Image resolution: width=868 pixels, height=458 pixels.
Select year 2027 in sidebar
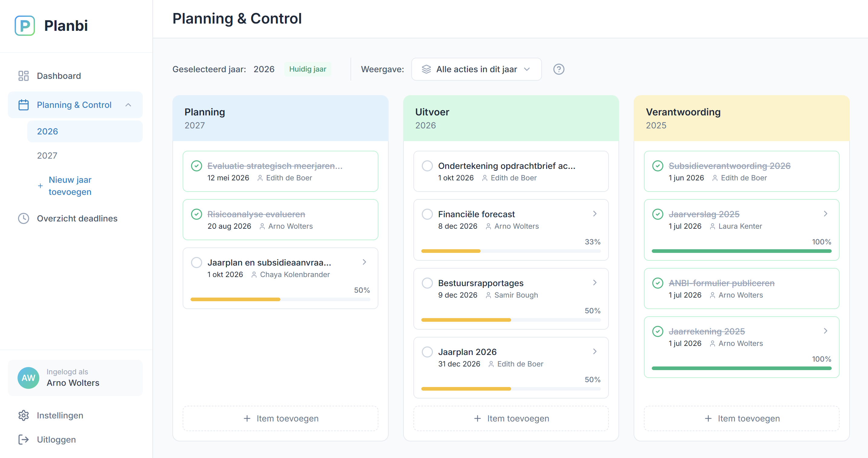85,156
